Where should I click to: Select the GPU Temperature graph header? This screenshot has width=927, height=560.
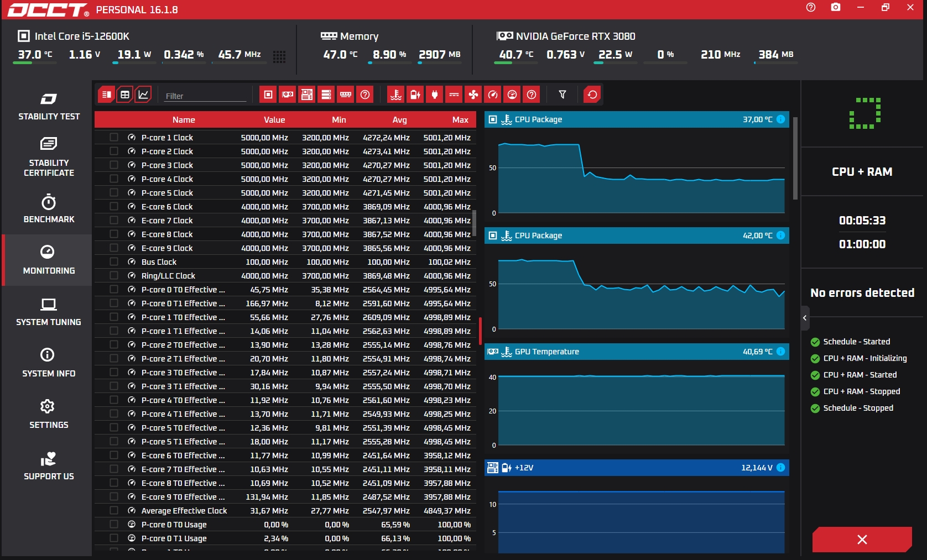[637, 352]
